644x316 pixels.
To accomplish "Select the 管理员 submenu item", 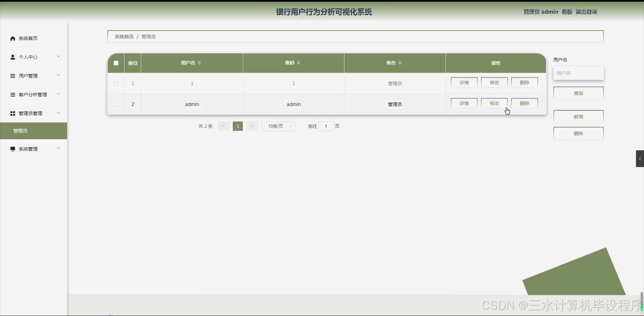I will pyautogui.click(x=20, y=131).
